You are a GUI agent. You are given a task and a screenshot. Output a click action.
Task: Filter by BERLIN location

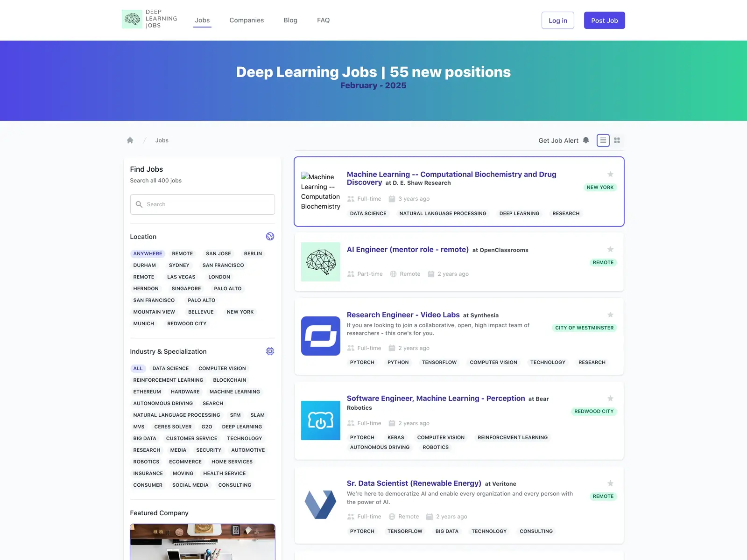click(x=253, y=253)
